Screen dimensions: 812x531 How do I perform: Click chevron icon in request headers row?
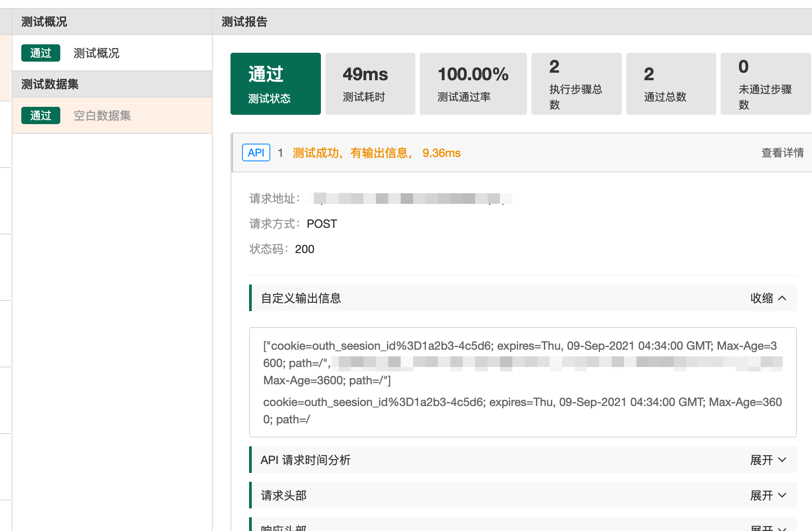pos(782,496)
